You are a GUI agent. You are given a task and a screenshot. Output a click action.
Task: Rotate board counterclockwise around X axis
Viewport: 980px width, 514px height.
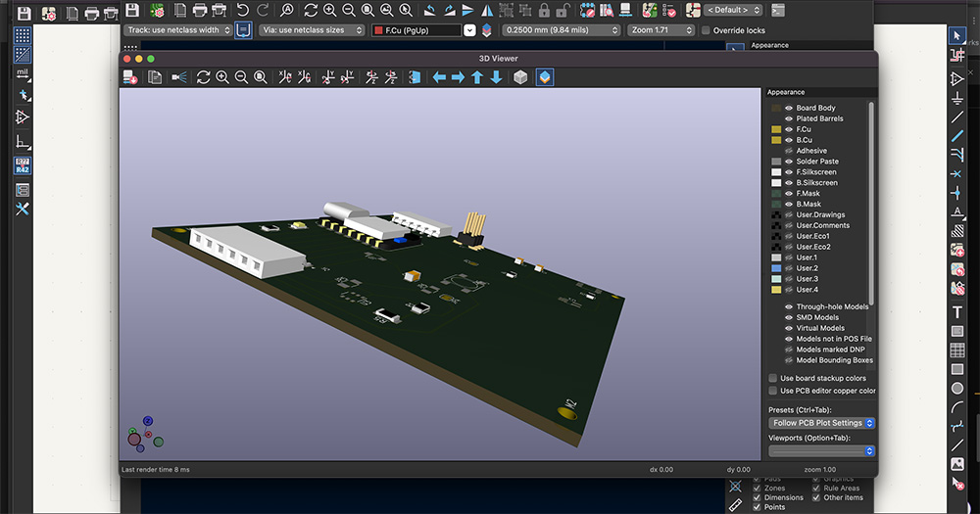pyautogui.click(x=305, y=76)
